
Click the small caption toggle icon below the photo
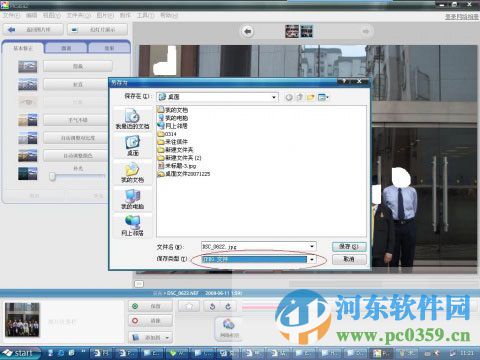point(139,284)
